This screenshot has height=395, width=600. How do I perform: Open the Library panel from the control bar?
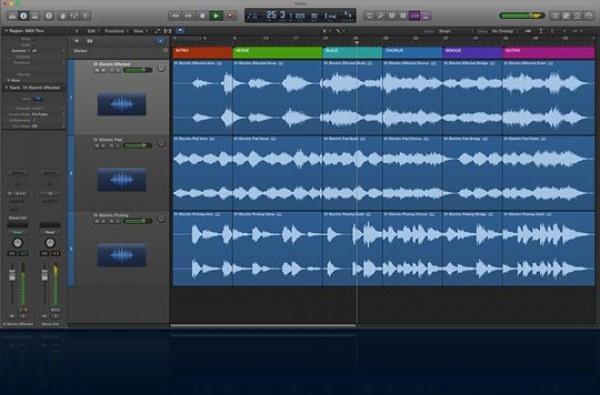(12, 16)
